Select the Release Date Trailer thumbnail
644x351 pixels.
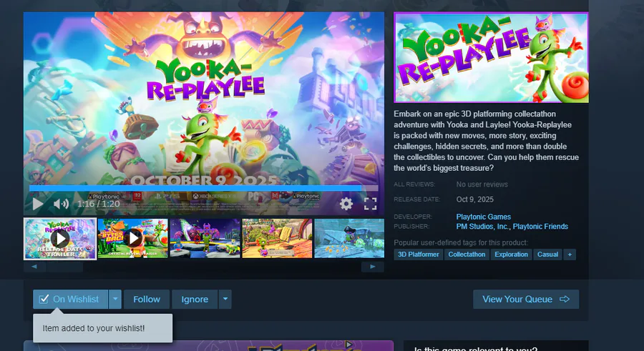coord(60,239)
